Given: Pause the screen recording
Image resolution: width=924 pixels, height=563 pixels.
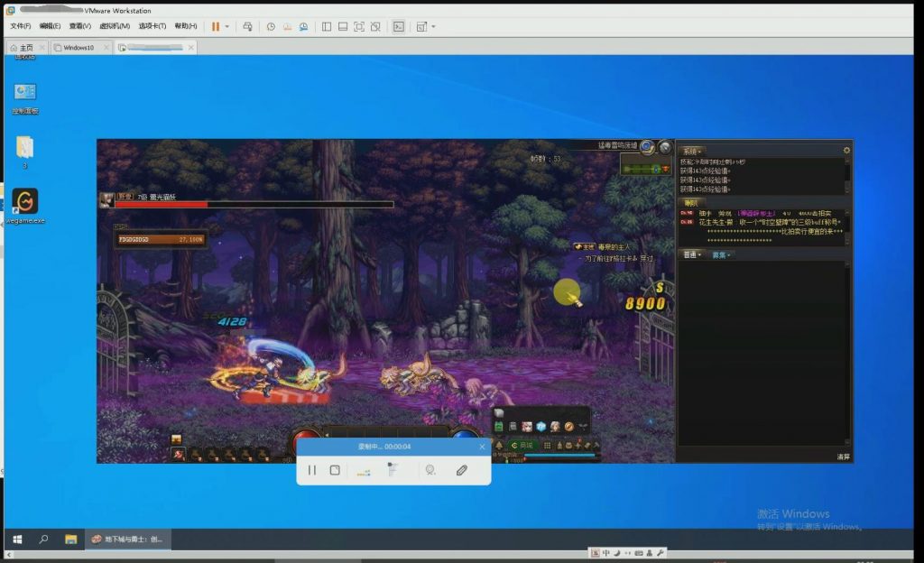Looking at the screenshot, I should point(311,470).
